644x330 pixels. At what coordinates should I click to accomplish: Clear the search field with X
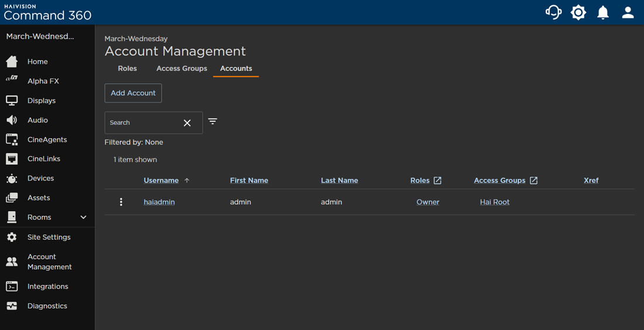(187, 123)
